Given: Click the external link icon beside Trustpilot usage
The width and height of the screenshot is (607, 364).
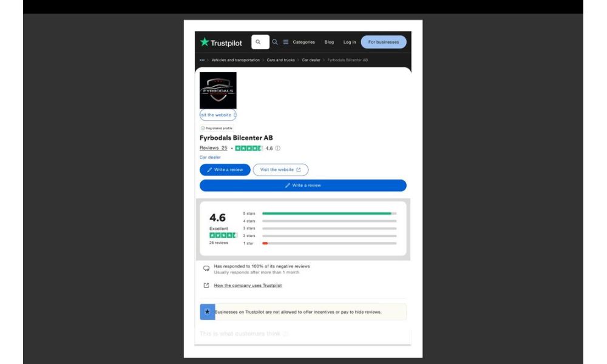Looking at the screenshot, I should pyautogui.click(x=206, y=285).
